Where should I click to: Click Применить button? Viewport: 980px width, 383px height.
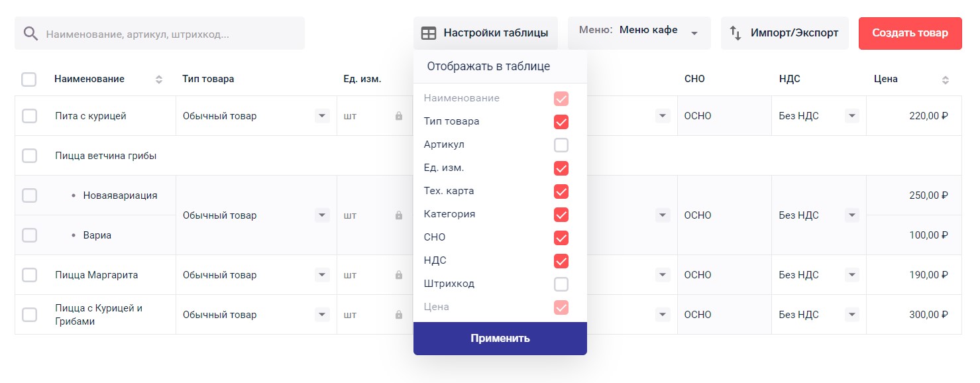pyautogui.click(x=500, y=339)
